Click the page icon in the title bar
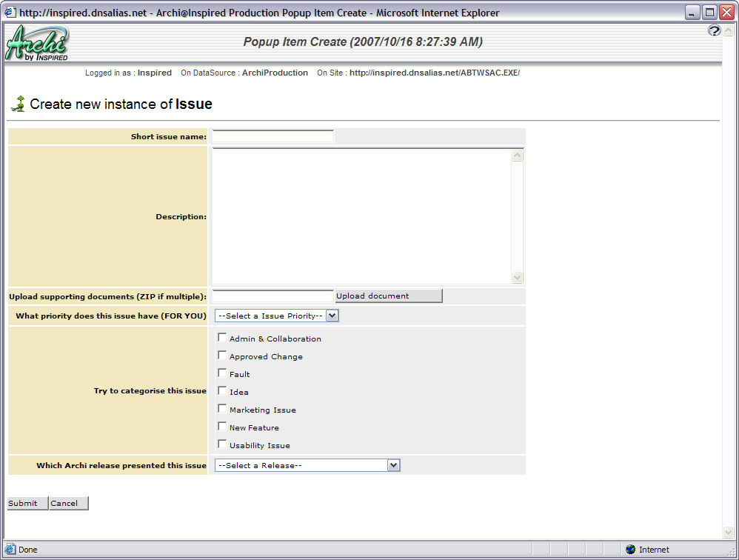 pyautogui.click(x=11, y=12)
